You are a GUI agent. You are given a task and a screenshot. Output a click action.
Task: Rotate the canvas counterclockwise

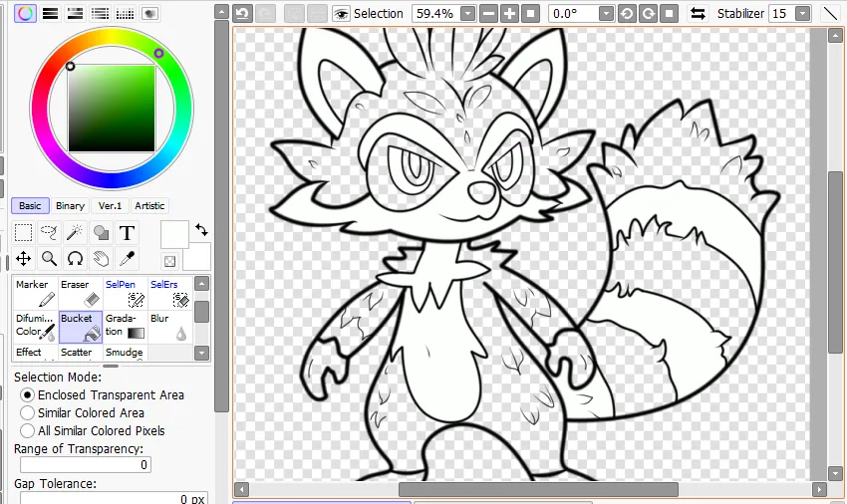(x=627, y=14)
